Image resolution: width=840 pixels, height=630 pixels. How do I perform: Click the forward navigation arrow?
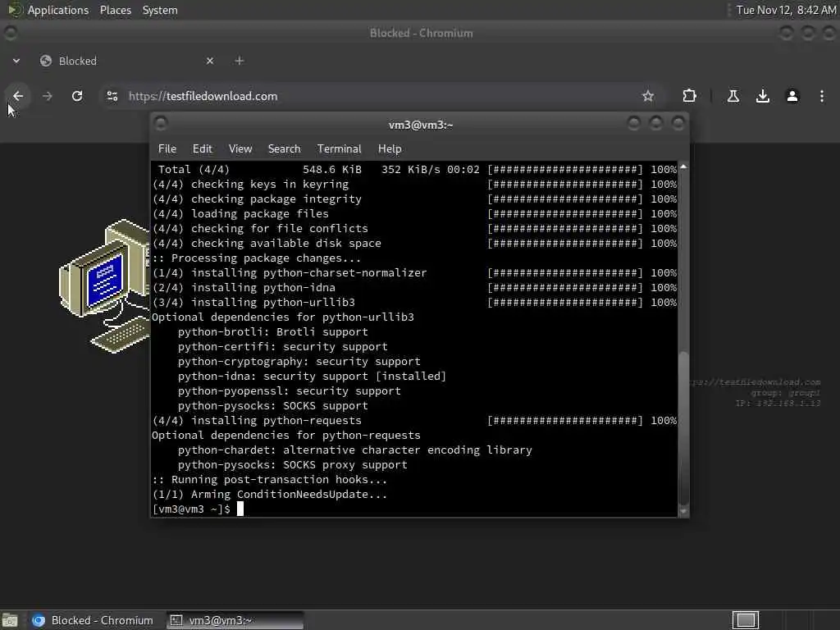coord(47,96)
